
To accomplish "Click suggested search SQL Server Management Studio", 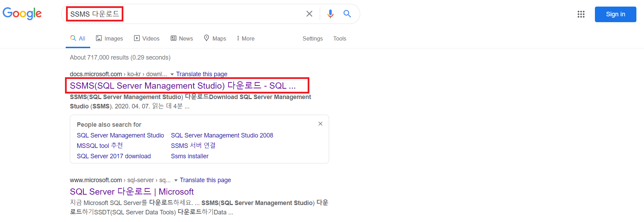I will 120,135.
